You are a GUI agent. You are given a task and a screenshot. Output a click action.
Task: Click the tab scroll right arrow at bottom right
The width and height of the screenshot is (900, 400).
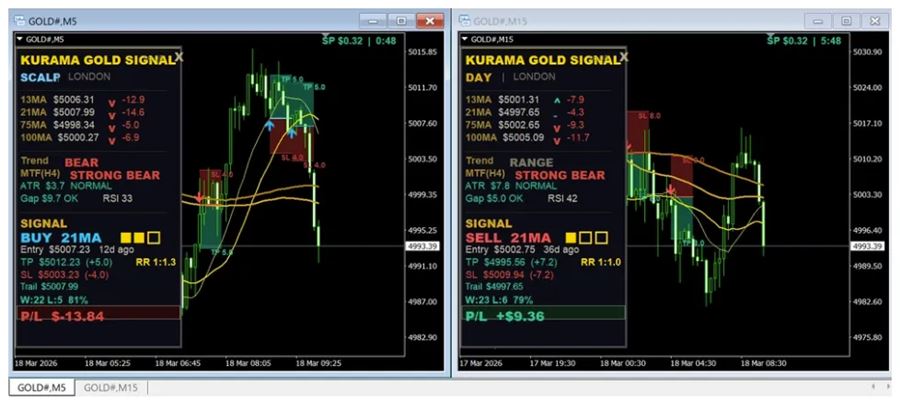pyautogui.click(x=888, y=387)
